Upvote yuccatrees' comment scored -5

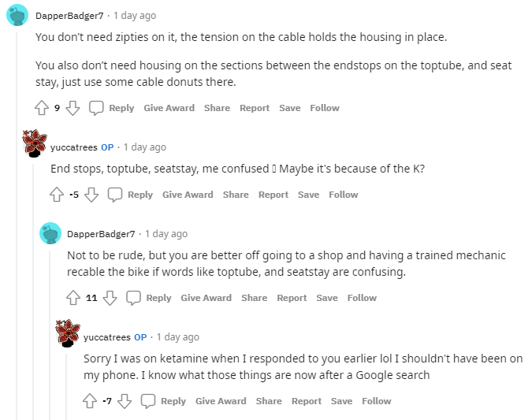pyautogui.click(x=57, y=195)
